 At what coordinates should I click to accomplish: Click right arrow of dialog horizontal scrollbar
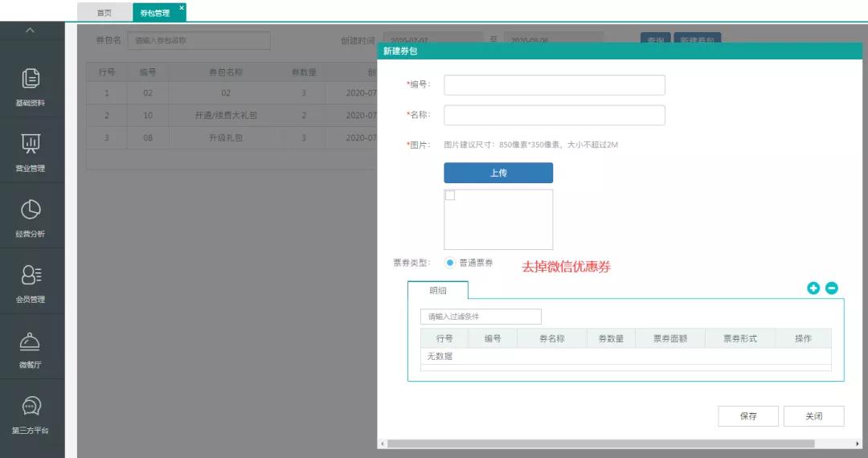coord(857,444)
